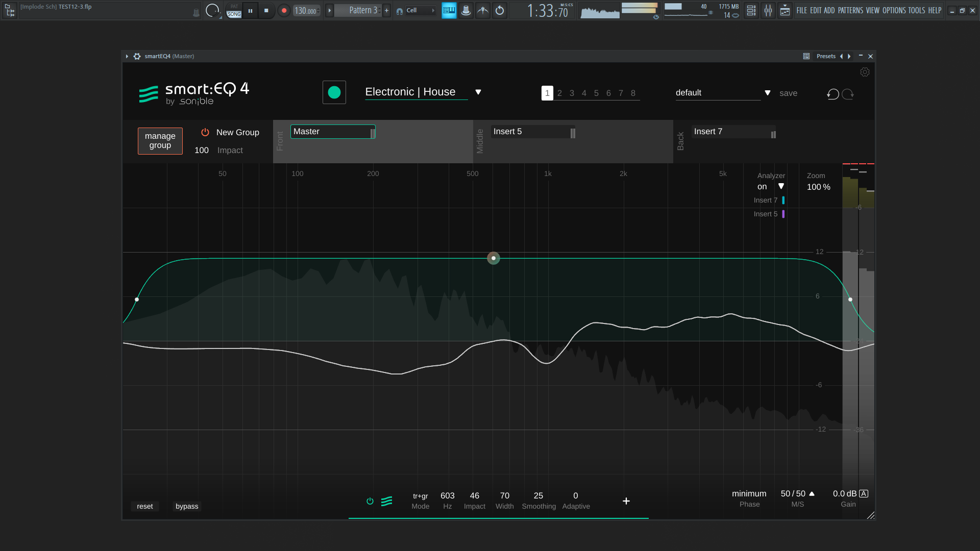Screen dimensions: 980x551
Task: Arm the red record button
Action: [x=284, y=10]
